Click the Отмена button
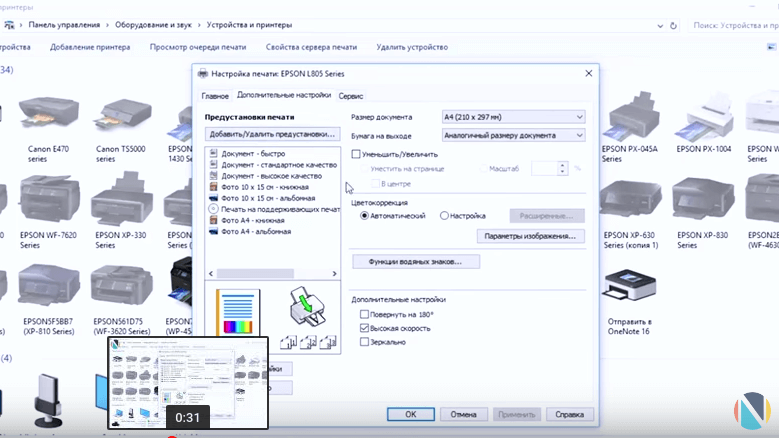 click(464, 414)
